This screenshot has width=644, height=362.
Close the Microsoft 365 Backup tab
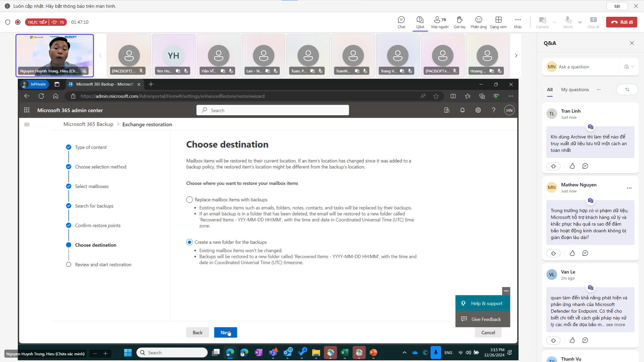pos(139,84)
